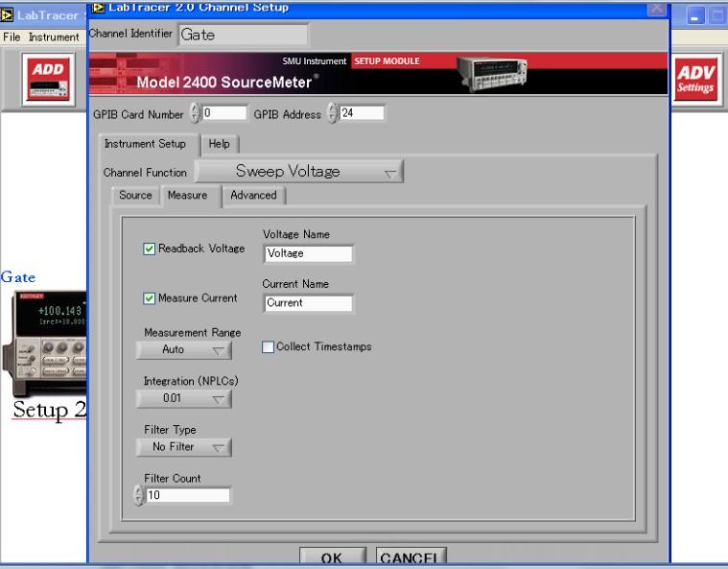Close the Channel Setup dialog
This screenshot has height=569, width=728.
coord(656,9)
